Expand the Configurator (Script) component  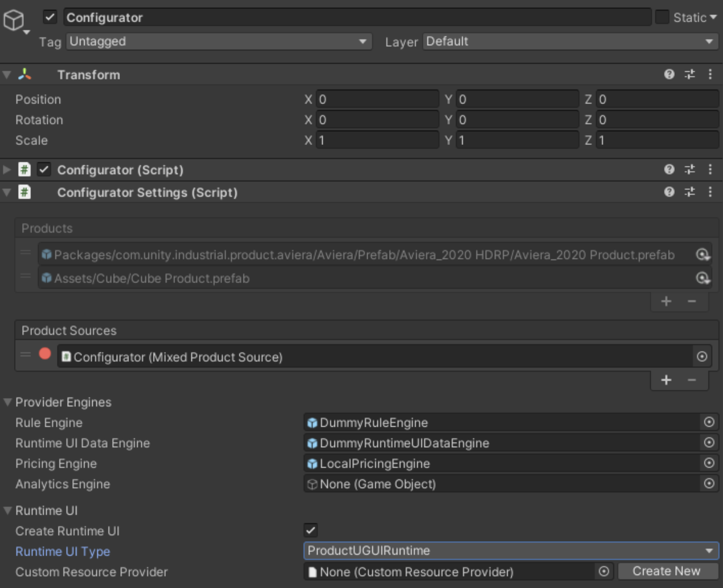[7, 169]
